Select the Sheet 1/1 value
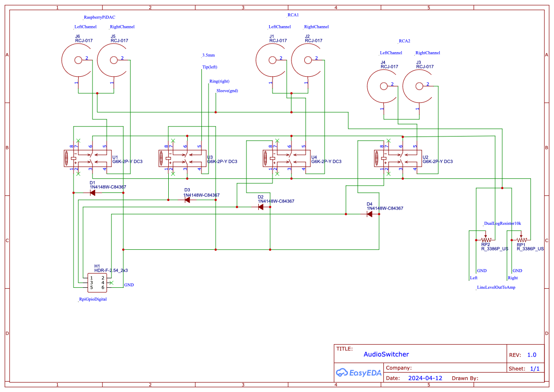The width and height of the screenshot is (554, 392). pos(535,368)
